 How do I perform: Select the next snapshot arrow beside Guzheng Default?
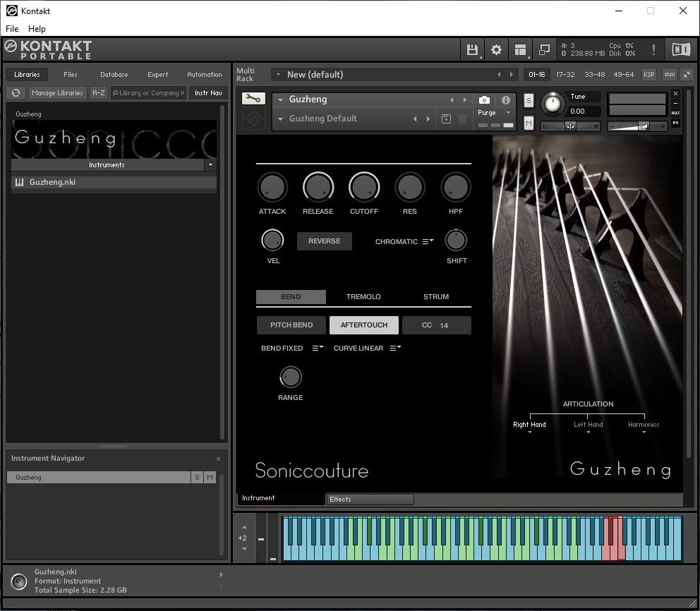click(x=428, y=119)
